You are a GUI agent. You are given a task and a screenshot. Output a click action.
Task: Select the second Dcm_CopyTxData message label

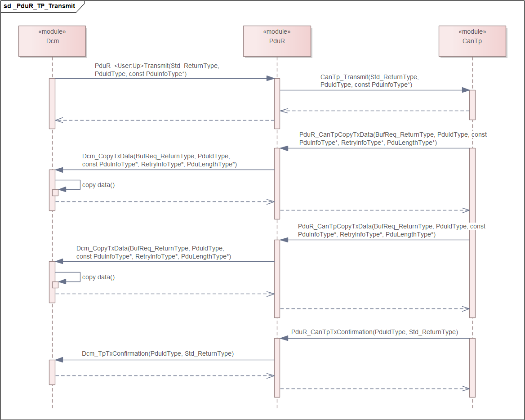(x=153, y=252)
